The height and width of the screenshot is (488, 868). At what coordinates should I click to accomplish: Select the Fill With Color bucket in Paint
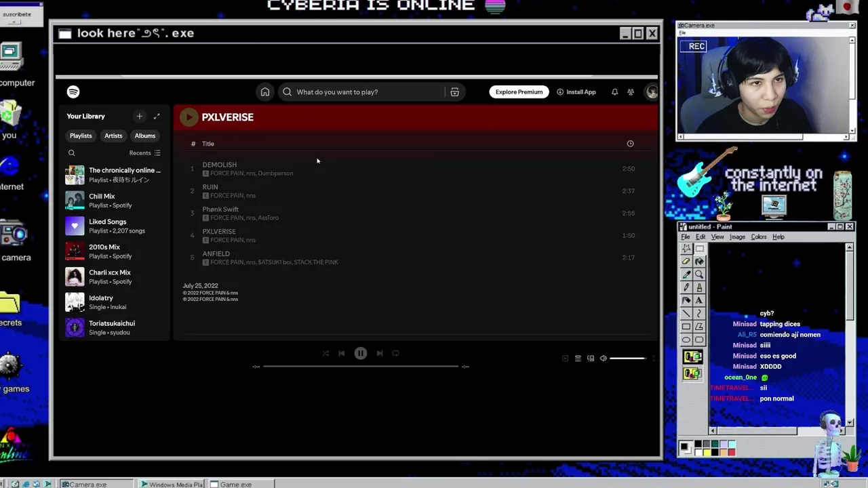coord(699,261)
